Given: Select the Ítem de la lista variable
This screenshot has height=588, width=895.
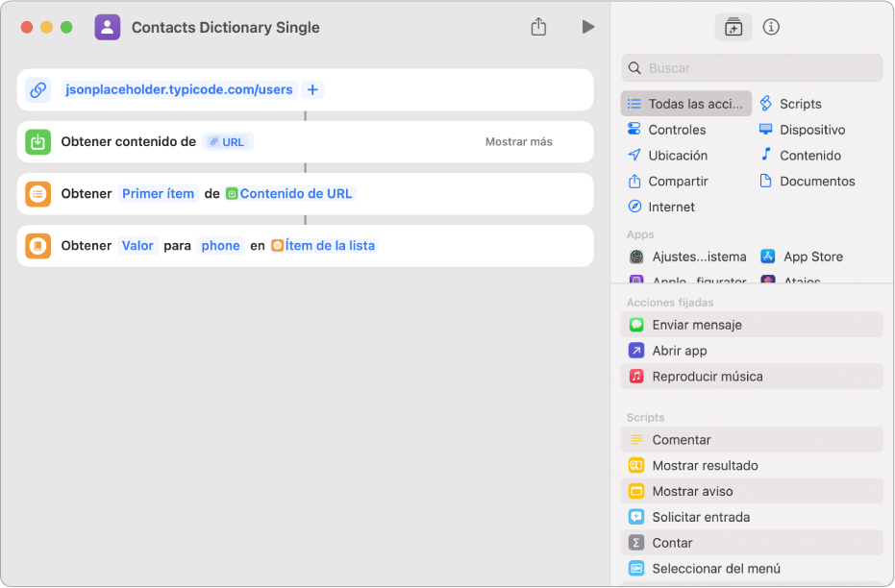Looking at the screenshot, I should [x=324, y=246].
